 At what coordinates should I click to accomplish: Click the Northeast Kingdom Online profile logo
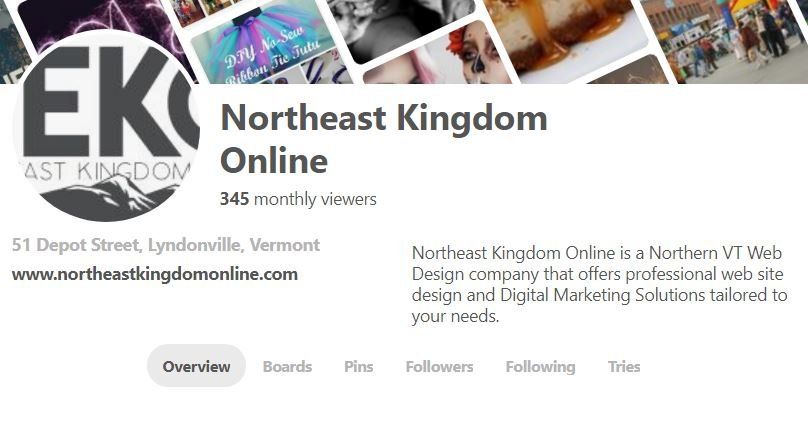106,126
